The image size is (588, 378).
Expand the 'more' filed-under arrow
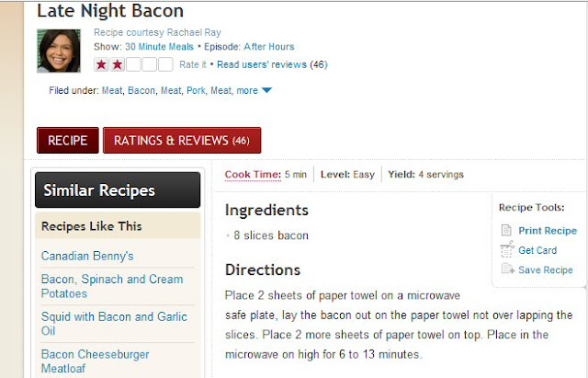266,90
